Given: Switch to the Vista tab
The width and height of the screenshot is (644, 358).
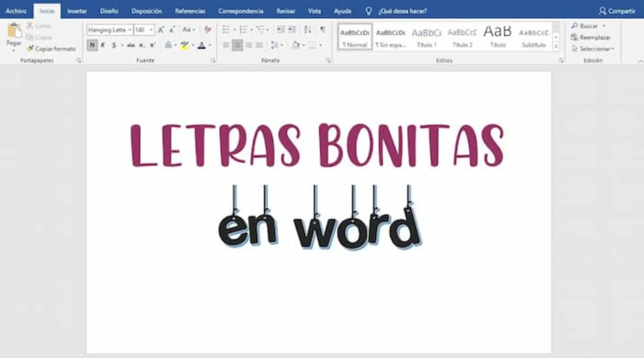Looking at the screenshot, I should click(314, 11).
